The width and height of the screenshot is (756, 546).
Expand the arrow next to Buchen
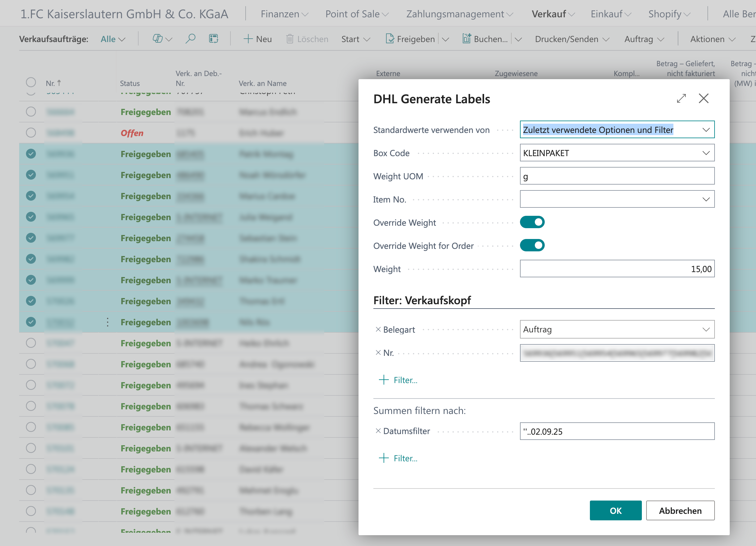(518, 39)
